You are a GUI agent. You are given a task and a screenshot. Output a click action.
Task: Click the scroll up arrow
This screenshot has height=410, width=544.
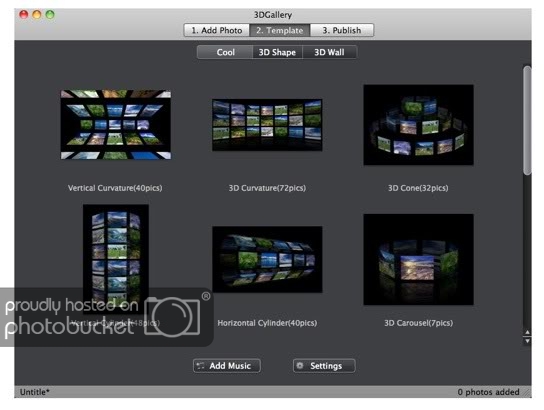pyautogui.click(x=527, y=333)
